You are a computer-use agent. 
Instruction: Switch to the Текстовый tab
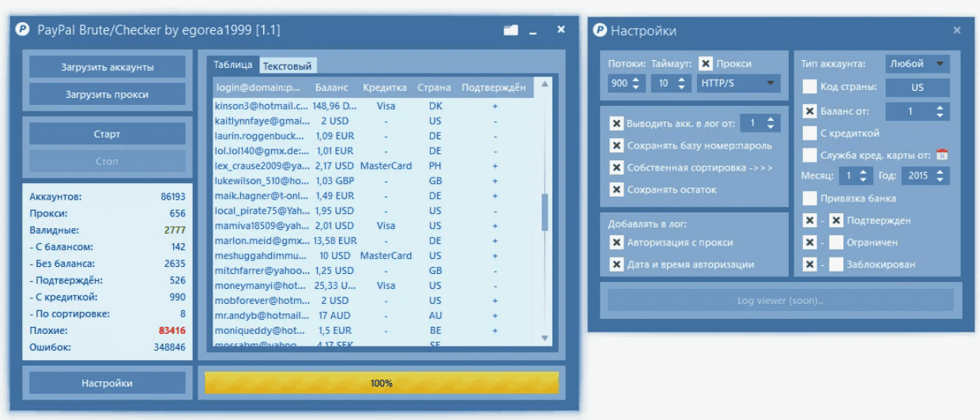(x=288, y=66)
